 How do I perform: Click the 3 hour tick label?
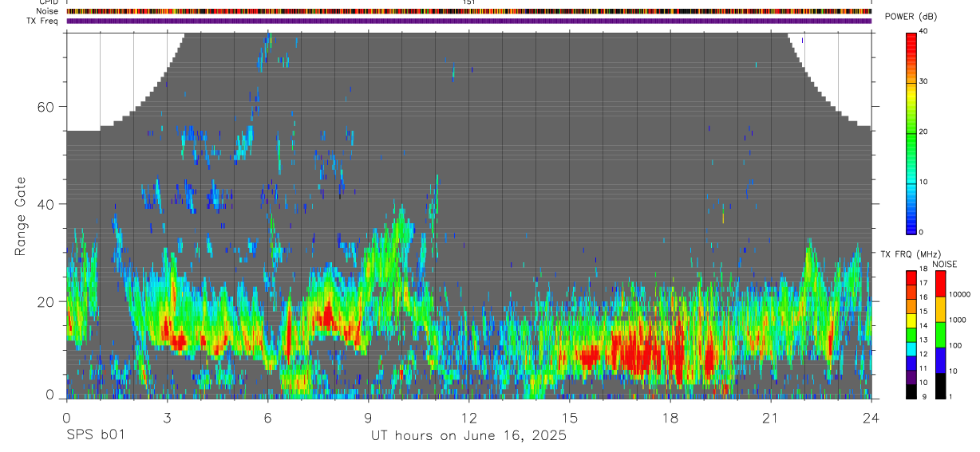pyautogui.click(x=167, y=418)
